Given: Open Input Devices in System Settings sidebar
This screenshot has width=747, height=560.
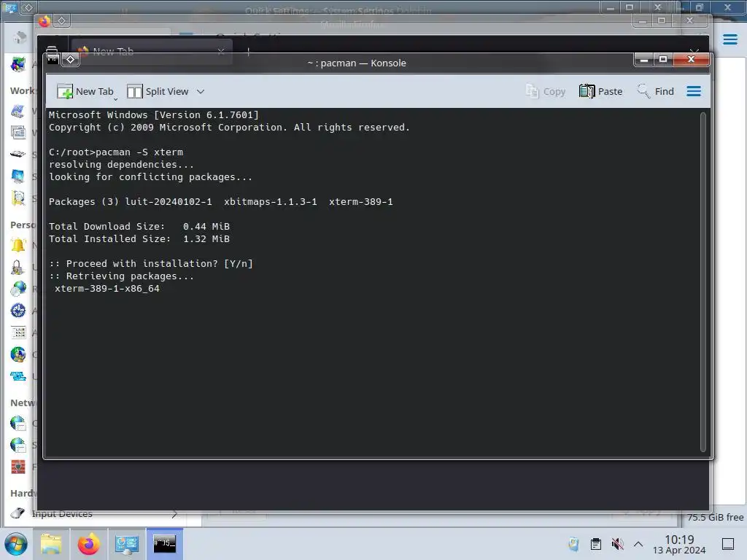Looking at the screenshot, I should tap(94, 514).
